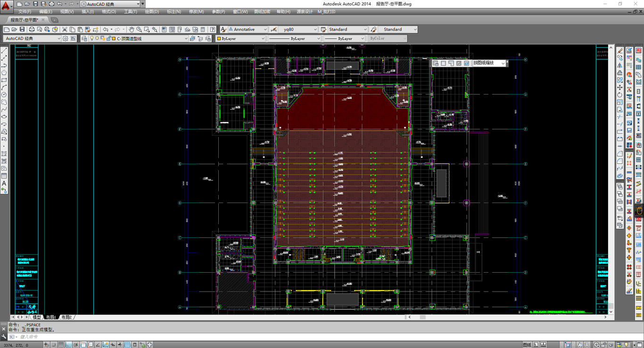This screenshot has width=644, height=348.
Task: Select the Polygon draw tool
Action: tap(4, 73)
